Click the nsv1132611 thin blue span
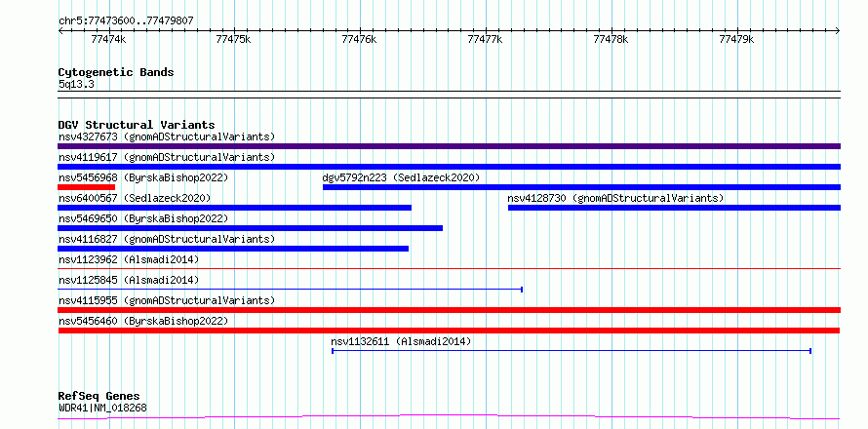The height and width of the screenshot is (429, 868). click(572, 350)
